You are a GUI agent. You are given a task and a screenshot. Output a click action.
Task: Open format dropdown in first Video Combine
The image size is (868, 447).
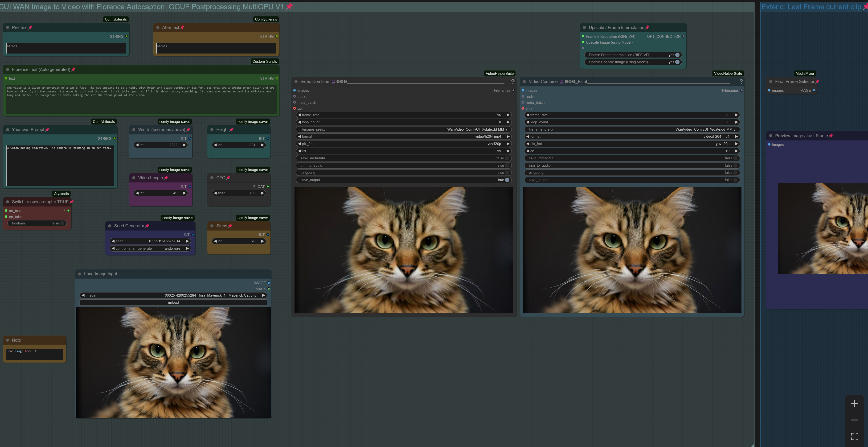(403, 137)
